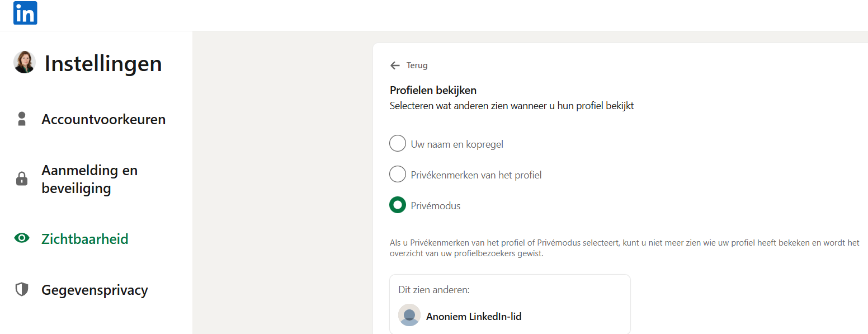Select Privékenmerken van het profiel

[397, 174]
